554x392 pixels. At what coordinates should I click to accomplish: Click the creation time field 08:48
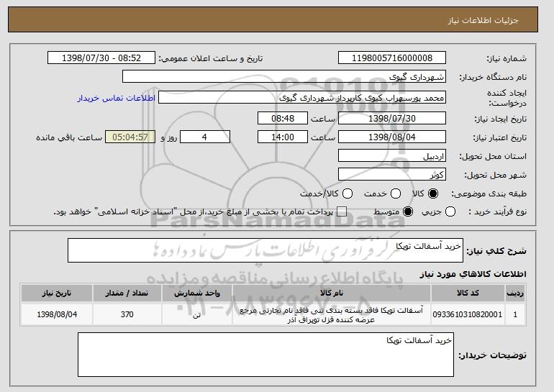click(x=283, y=118)
